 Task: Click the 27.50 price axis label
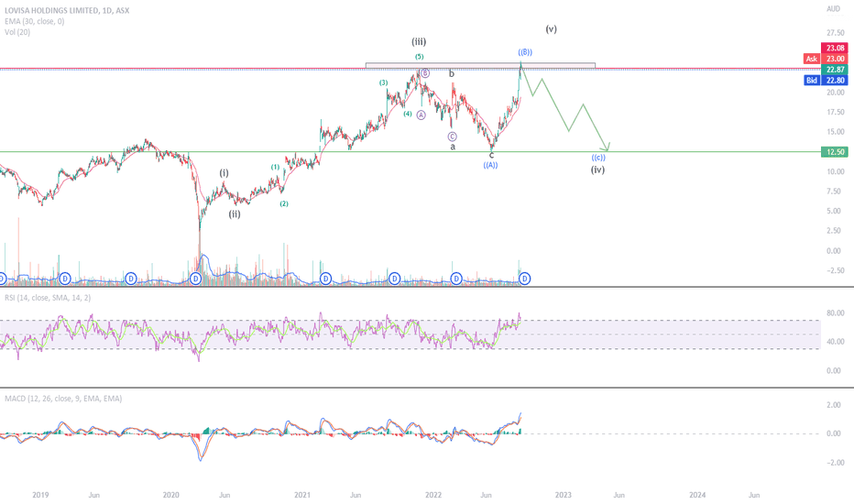[836, 33]
